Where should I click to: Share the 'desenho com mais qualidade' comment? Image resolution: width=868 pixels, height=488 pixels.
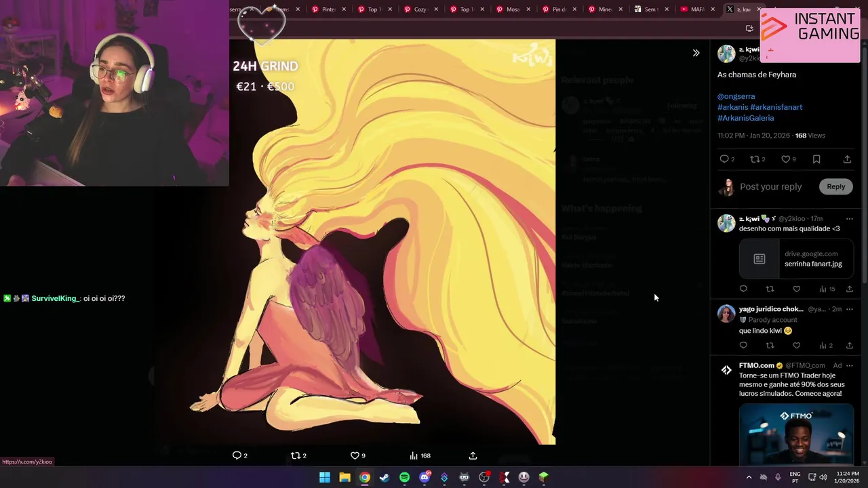coord(849,289)
